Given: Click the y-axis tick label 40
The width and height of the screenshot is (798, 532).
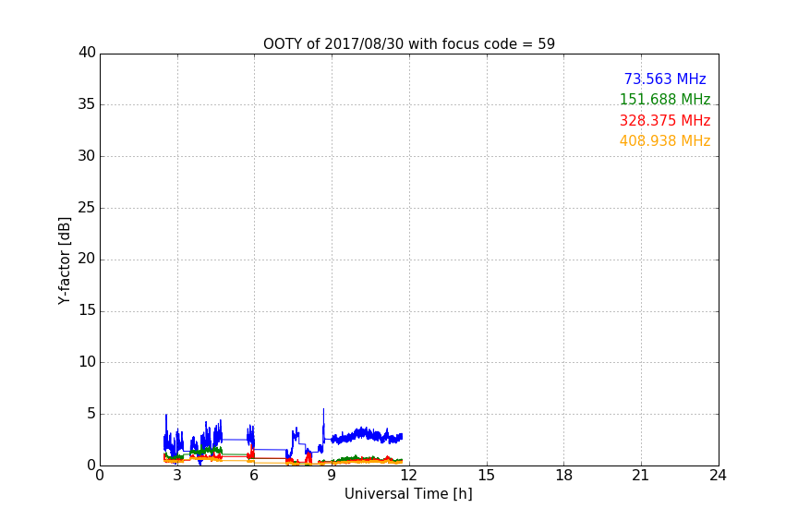Looking at the screenshot, I should pos(87,53).
